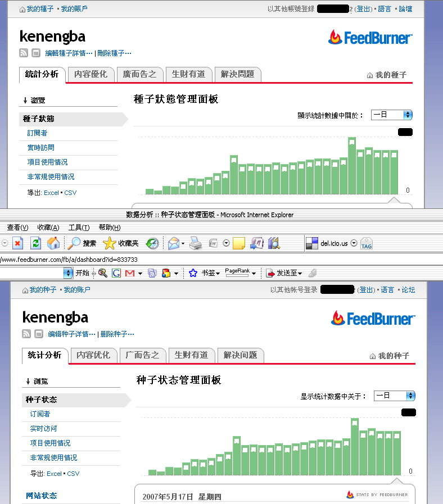Switch to the 內容優化 tab
This screenshot has width=443, height=504.
[91, 74]
